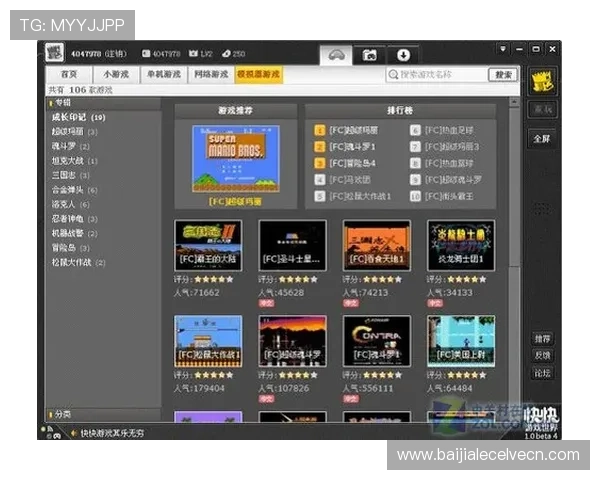The image size is (600, 480).
Task: Click rank badge 2 in 排行榜
Action: pos(320,147)
